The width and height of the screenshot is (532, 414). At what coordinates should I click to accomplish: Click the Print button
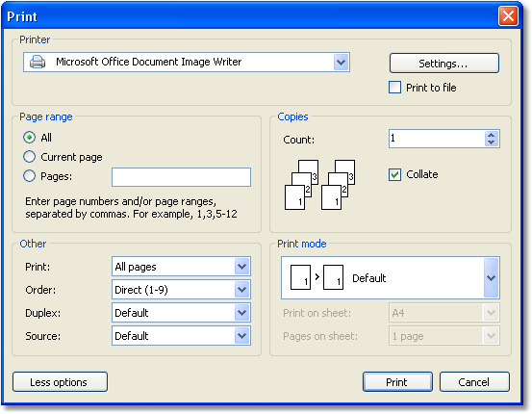point(397,382)
